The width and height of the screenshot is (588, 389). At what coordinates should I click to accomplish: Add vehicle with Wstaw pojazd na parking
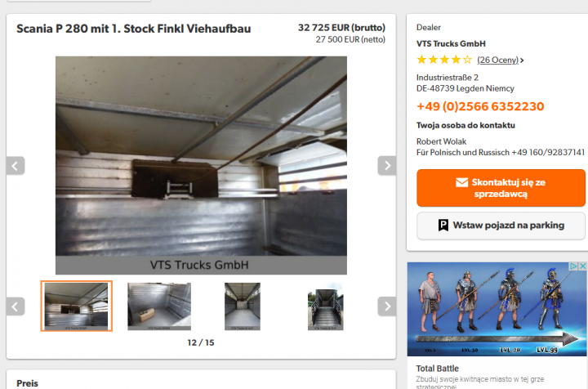(501, 226)
